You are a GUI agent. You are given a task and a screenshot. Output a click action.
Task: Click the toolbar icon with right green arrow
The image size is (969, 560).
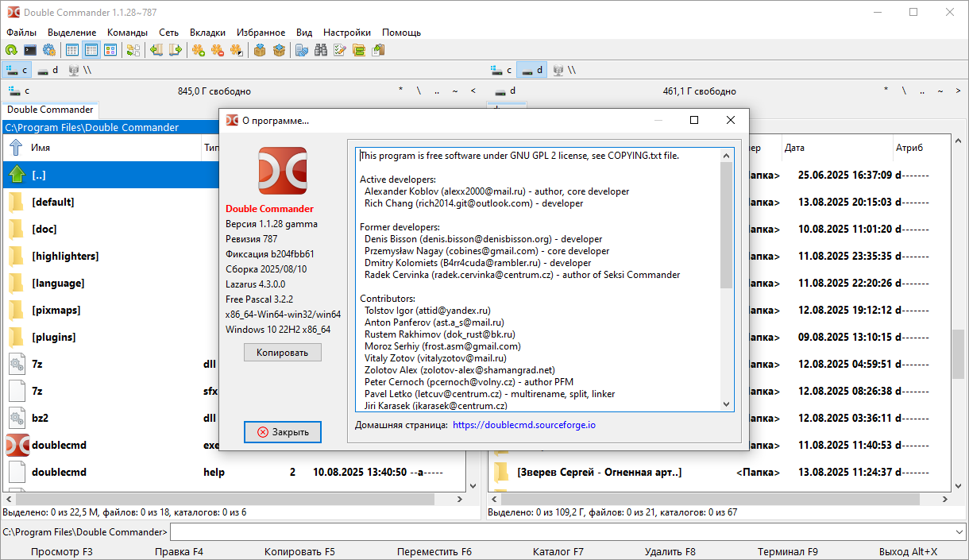(x=175, y=50)
